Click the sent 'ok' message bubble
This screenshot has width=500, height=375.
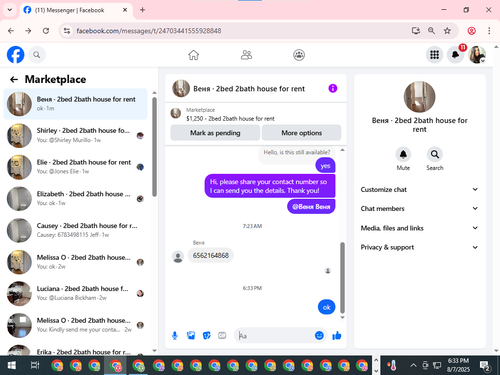[x=326, y=307]
